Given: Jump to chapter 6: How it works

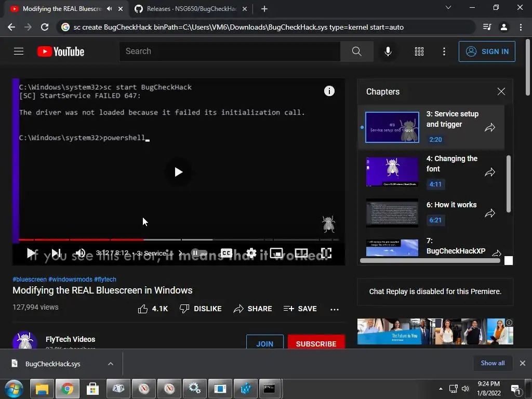Looking at the screenshot, I should click(x=432, y=213).
